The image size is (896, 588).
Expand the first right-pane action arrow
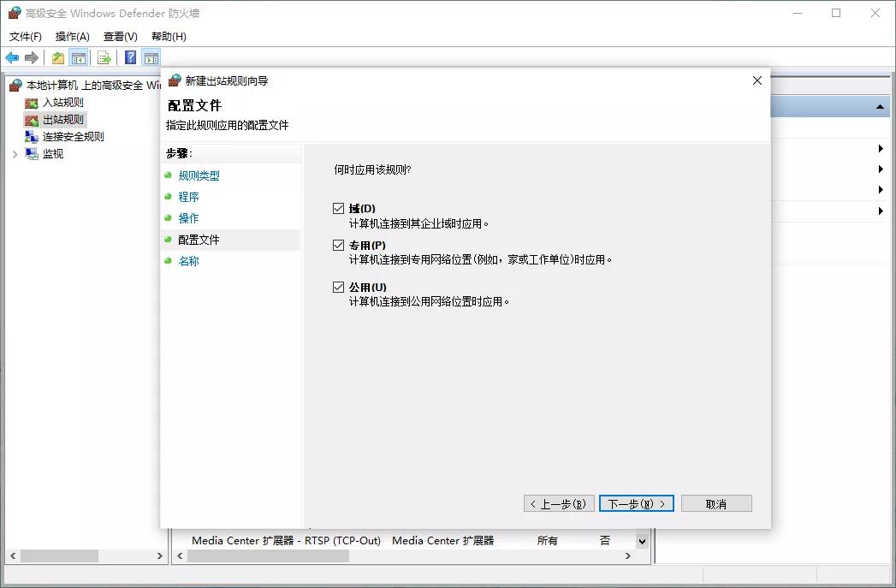pos(881,147)
